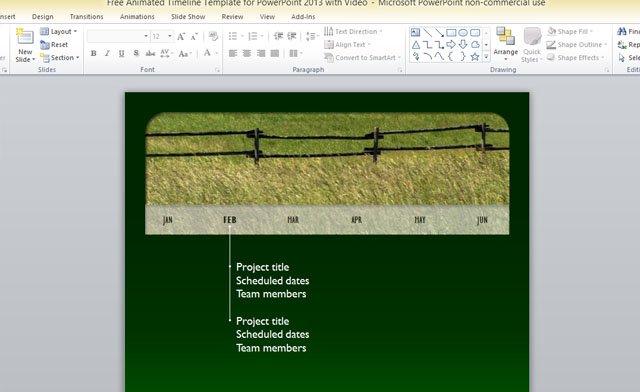Toggle Center text alignment
The height and width of the screenshot is (392, 640).
pos(247,53)
